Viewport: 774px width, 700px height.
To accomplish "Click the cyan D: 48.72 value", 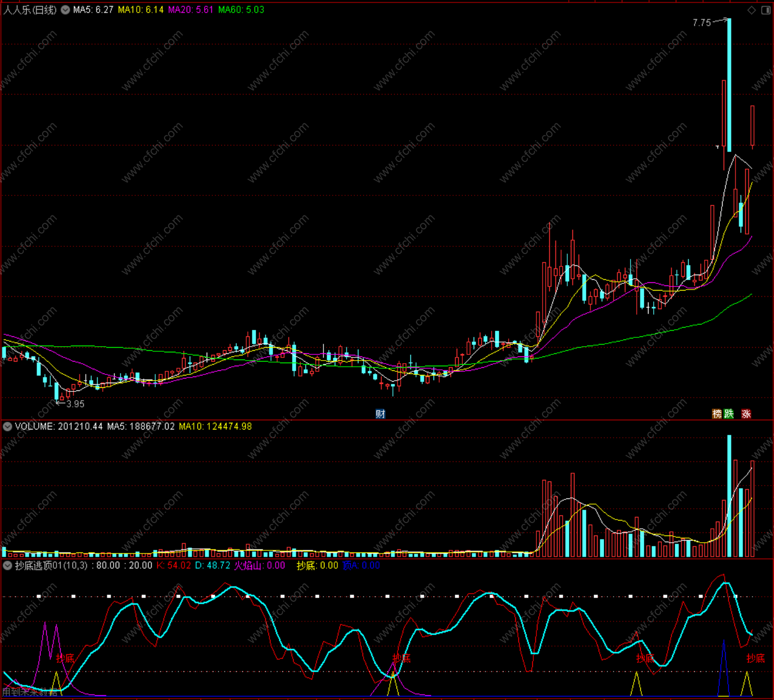I will 213,565.
